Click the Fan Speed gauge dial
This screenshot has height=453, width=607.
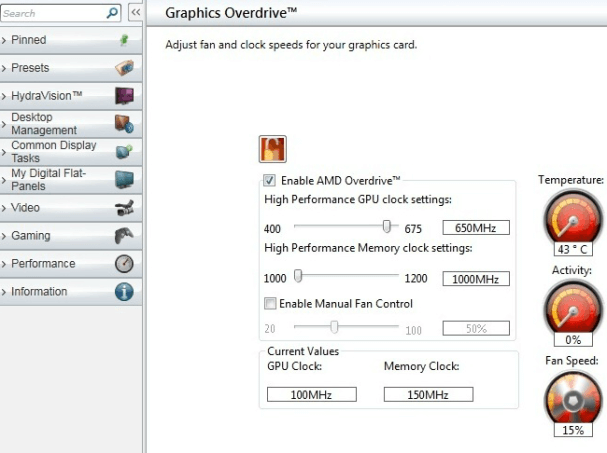click(573, 399)
